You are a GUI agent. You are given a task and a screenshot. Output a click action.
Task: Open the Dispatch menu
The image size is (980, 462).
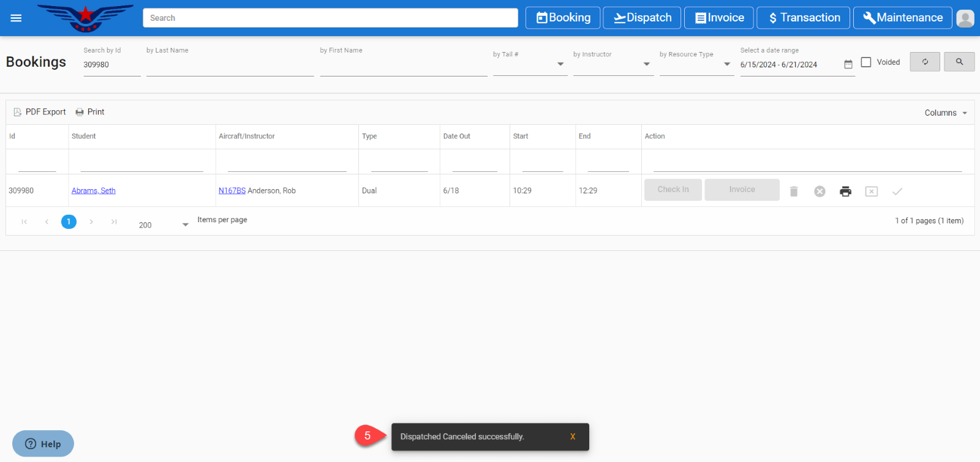click(642, 18)
